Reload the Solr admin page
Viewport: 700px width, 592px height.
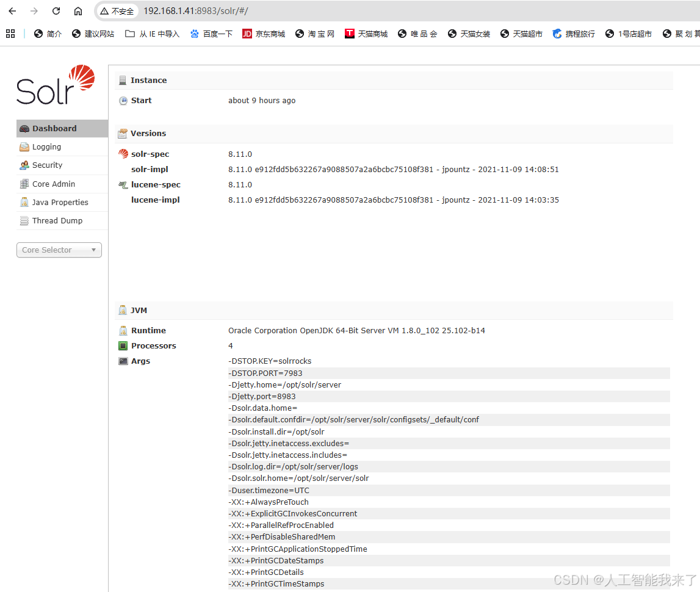[56, 11]
